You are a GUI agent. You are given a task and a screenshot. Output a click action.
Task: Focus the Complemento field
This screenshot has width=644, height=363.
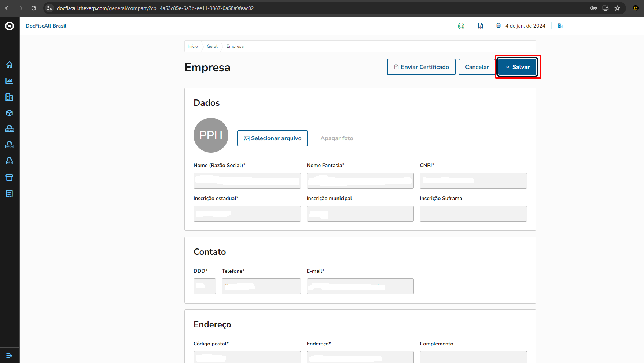(473, 357)
